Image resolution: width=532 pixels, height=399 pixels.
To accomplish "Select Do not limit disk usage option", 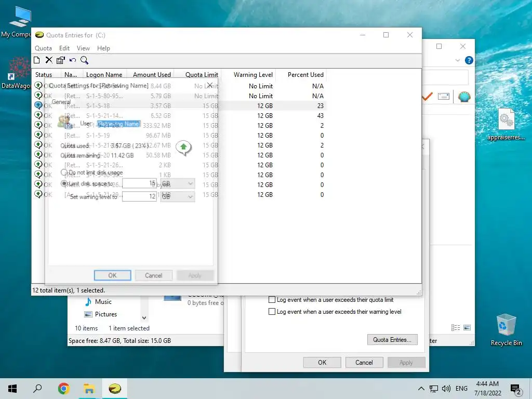I will [64, 172].
